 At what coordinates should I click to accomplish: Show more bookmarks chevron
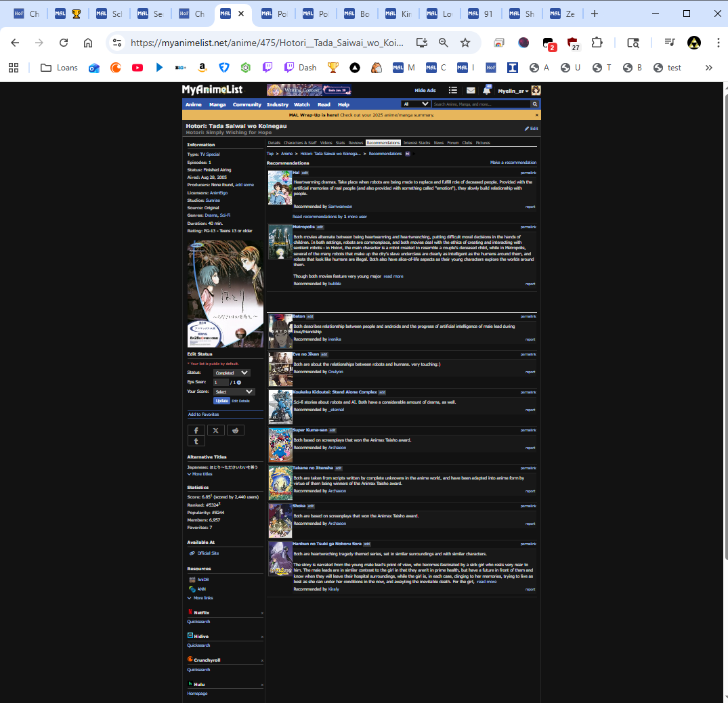coord(708,68)
